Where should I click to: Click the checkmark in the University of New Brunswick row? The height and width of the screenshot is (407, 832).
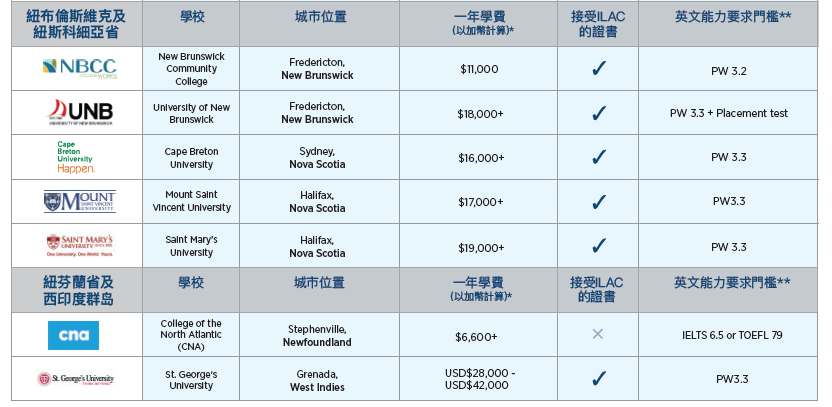click(x=599, y=112)
